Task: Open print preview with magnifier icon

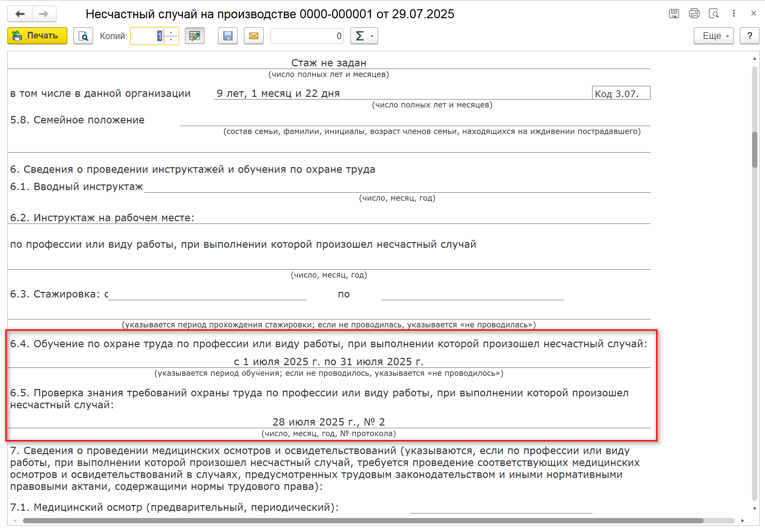Action: 83,35
